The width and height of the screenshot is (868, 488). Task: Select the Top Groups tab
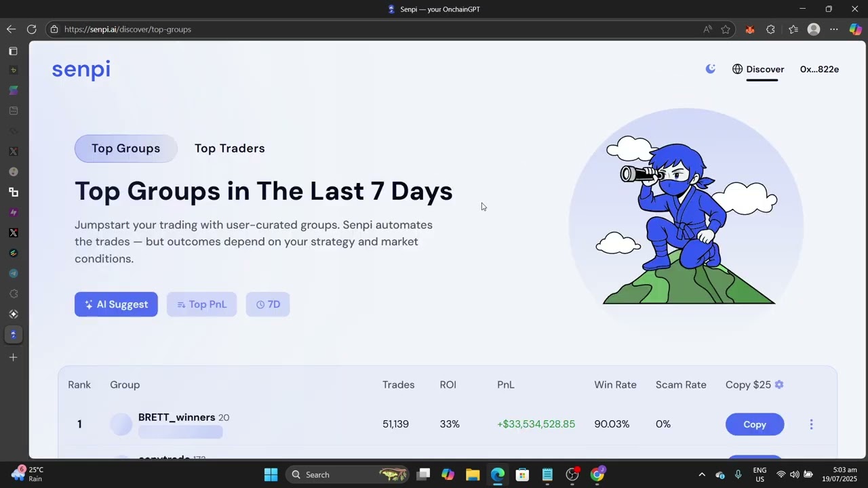coord(126,148)
